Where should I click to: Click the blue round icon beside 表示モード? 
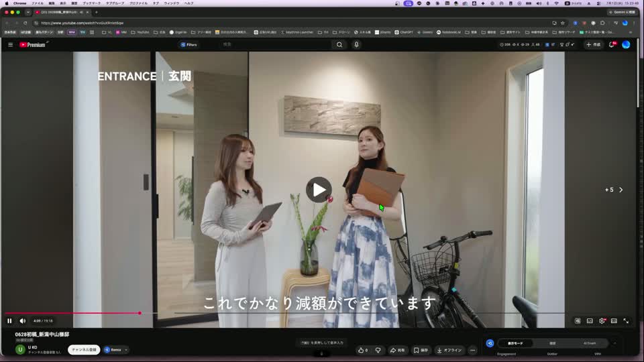click(x=490, y=343)
